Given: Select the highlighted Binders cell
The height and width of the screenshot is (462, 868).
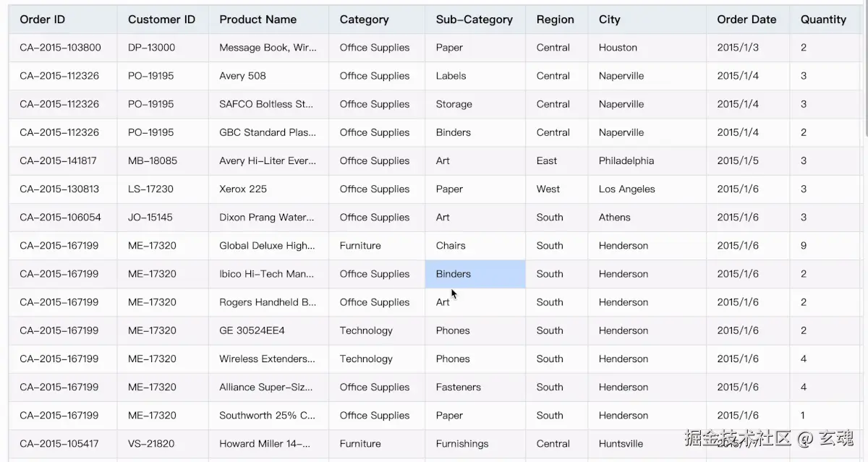Looking at the screenshot, I should pyautogui.click(x=475, y=274).
